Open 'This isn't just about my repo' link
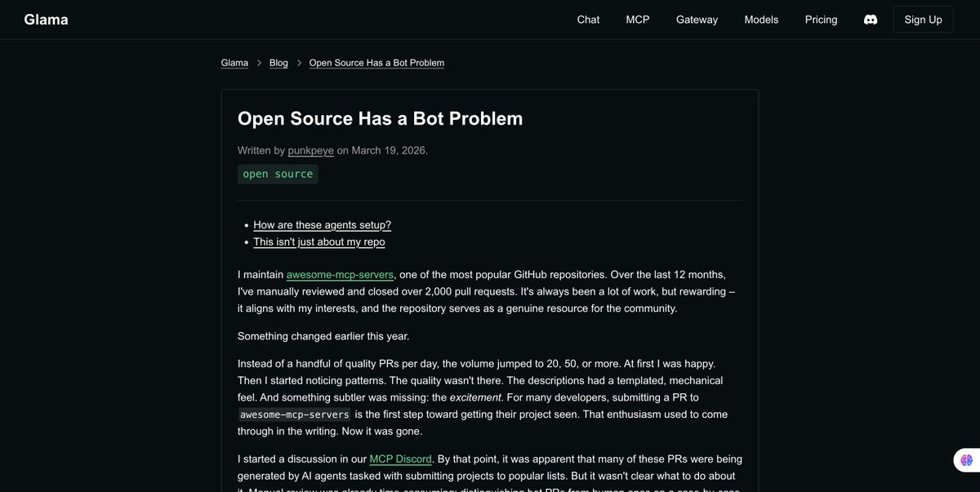 [x=318, y=241]
